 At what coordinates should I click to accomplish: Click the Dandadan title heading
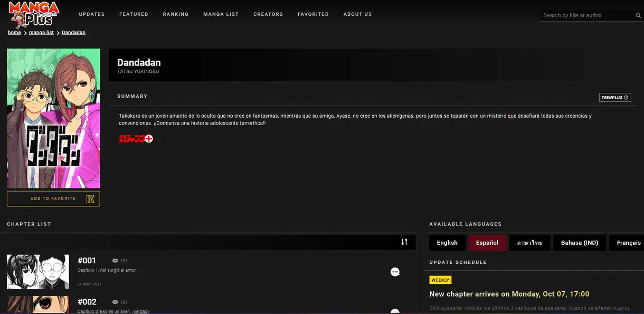139,62
